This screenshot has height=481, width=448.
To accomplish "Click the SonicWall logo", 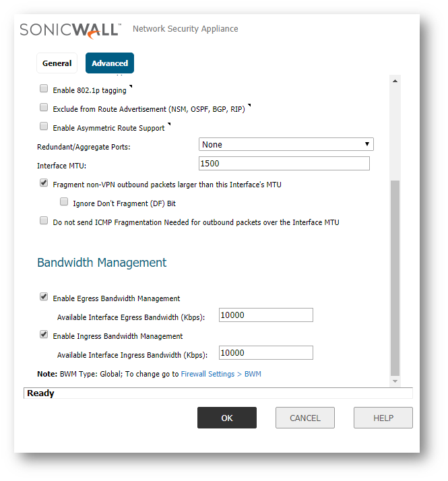I will tap(70, 30).
